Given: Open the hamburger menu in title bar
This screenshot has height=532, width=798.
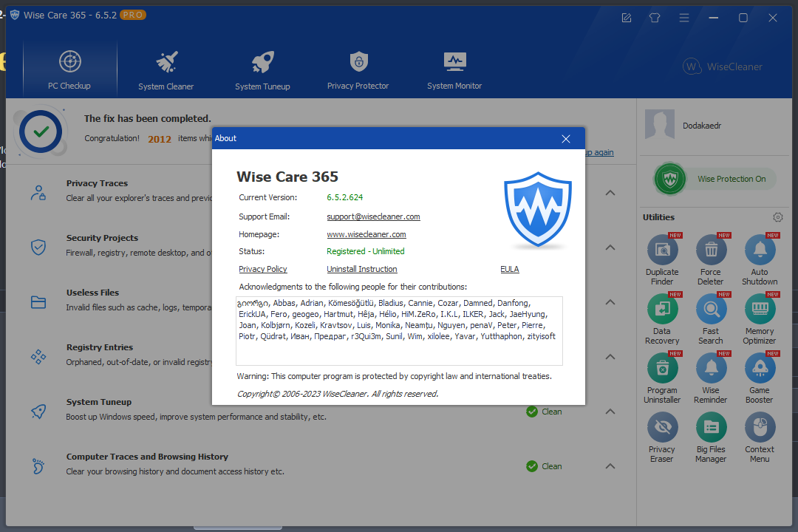Looking at the screenshot, I should pyautogui.click(x=684, y=18).
